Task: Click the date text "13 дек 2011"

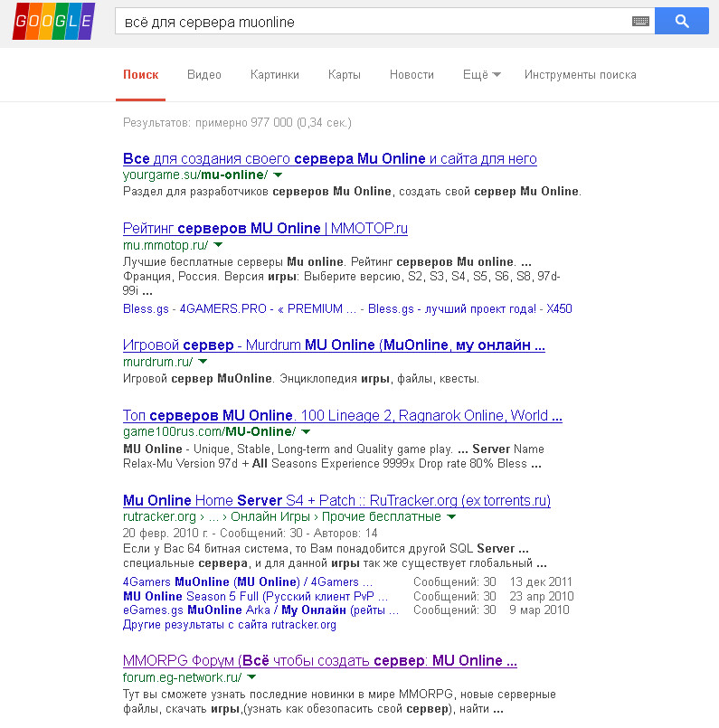Action: (x=541, y=581)
